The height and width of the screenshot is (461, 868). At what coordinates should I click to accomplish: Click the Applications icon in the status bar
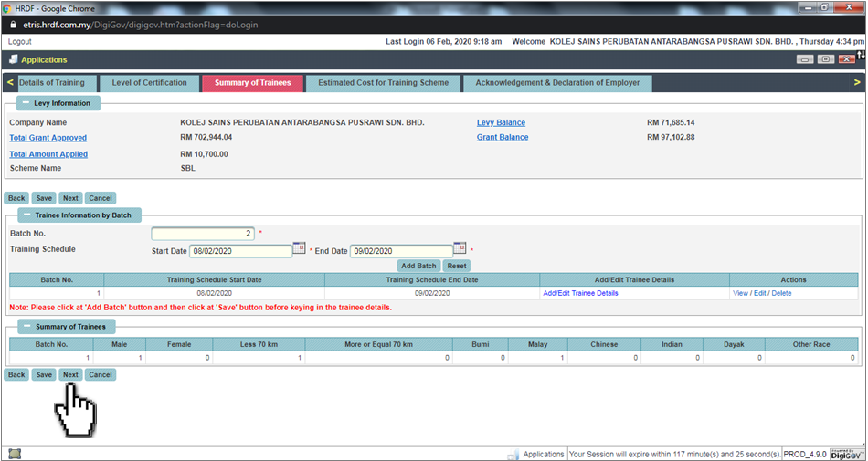pyautogui.click(x=513, y=455)
